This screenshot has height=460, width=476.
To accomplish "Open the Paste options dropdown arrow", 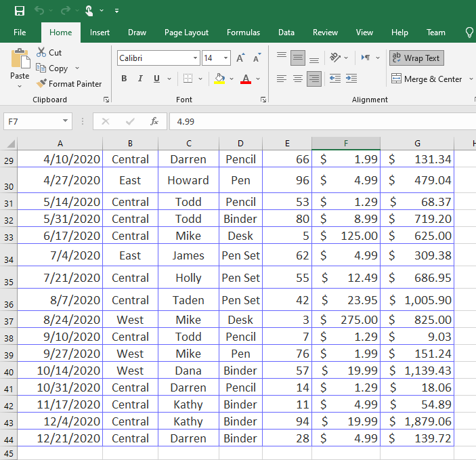I will coord(20,86).
